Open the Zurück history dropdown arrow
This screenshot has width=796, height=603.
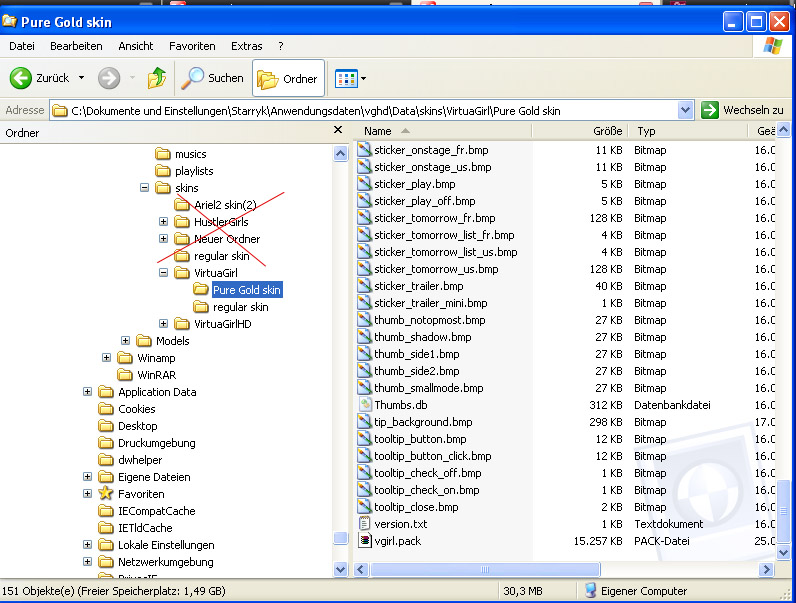(81, 78)
